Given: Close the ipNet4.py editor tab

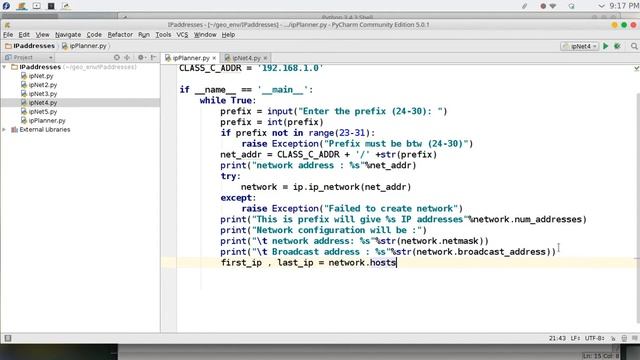Looking at the screenshot, I should (265, 58).
